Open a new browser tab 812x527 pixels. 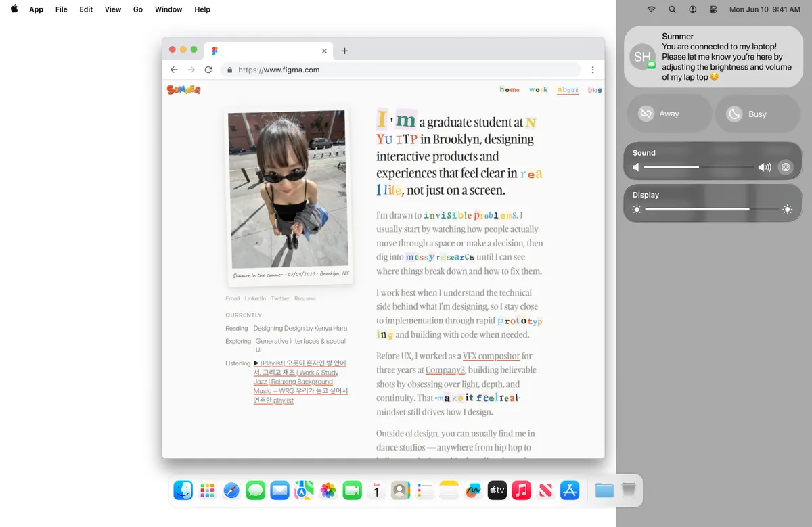tap(344, 51)
